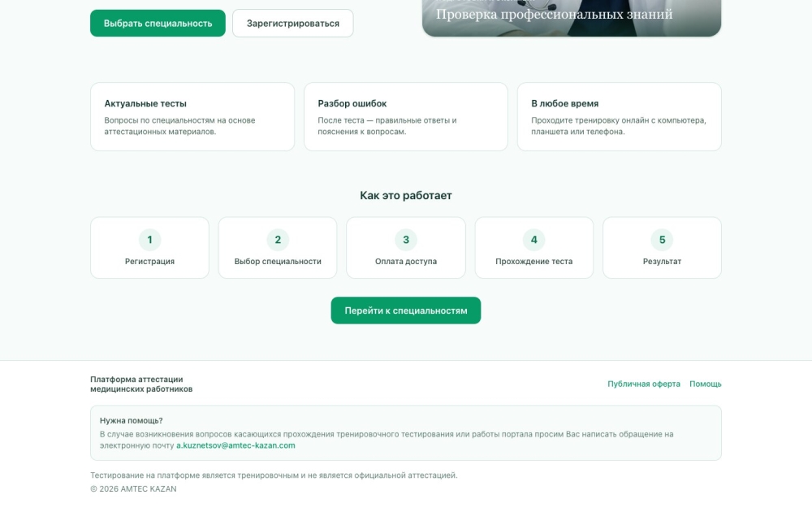Click the hero image «Проверка профессиональных знаний»

pyautogui.click(x=572, y=18)
